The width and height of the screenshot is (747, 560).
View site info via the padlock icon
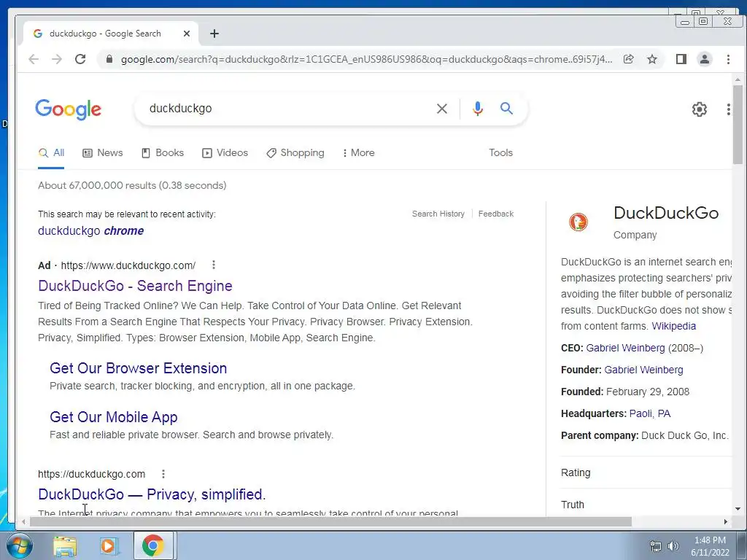tap(109, 59)
